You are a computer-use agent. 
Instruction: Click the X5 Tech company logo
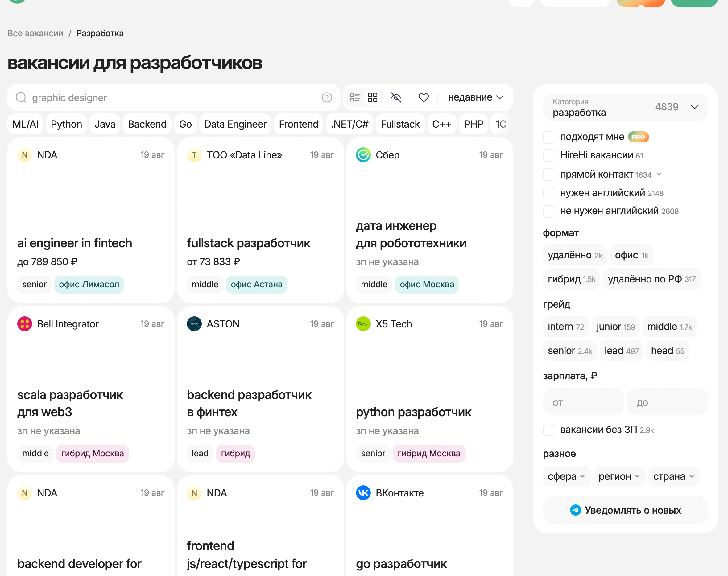363,324
